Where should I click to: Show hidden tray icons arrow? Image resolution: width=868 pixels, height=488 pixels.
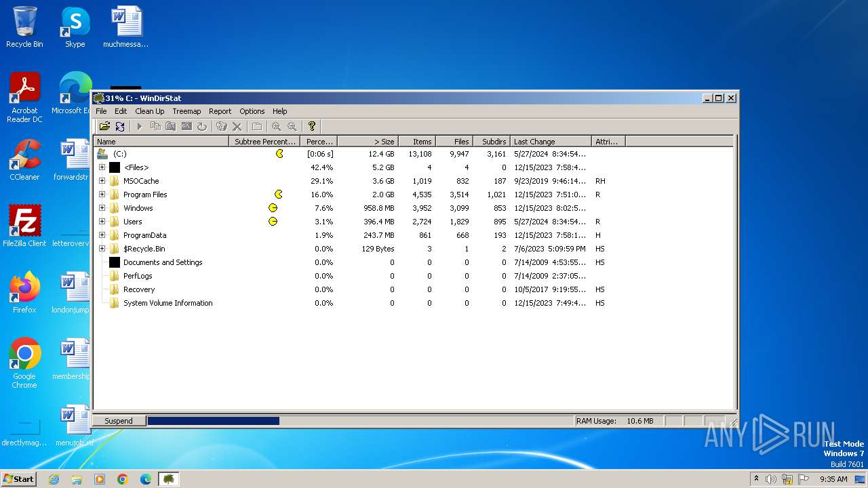(756, 479)
